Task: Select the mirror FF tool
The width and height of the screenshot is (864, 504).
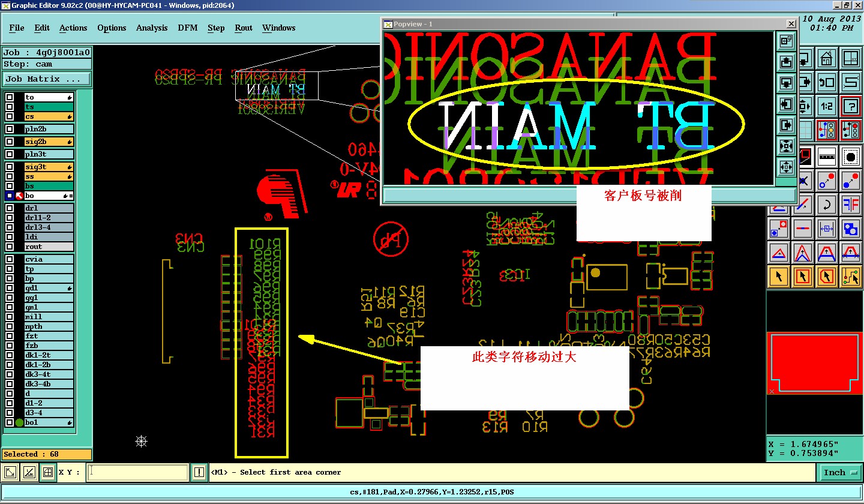Action: 851,205
